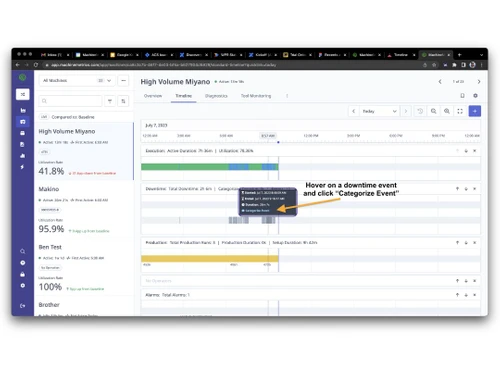500x375 pixels.
Task: Open the sidebar lock icon
Action: point(22,274)
